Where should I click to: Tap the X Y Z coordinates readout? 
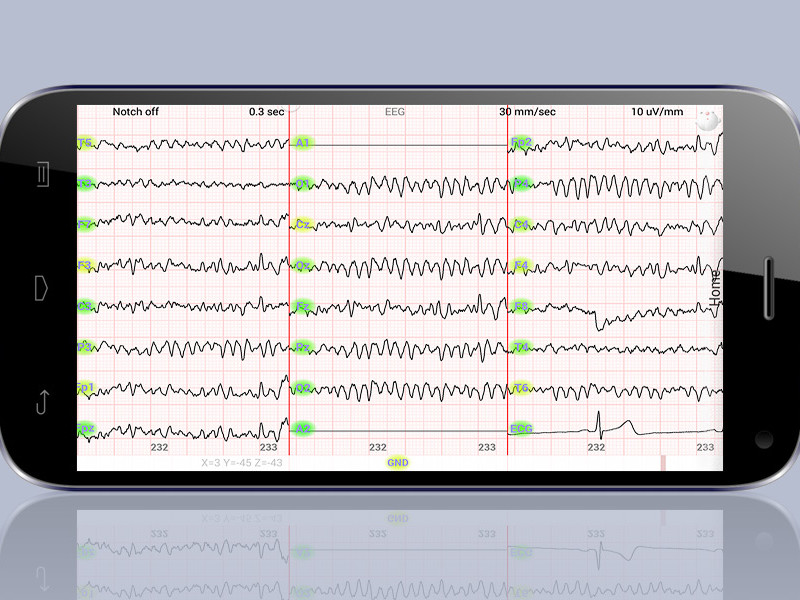pyautogui.click(x=242, y=463)
